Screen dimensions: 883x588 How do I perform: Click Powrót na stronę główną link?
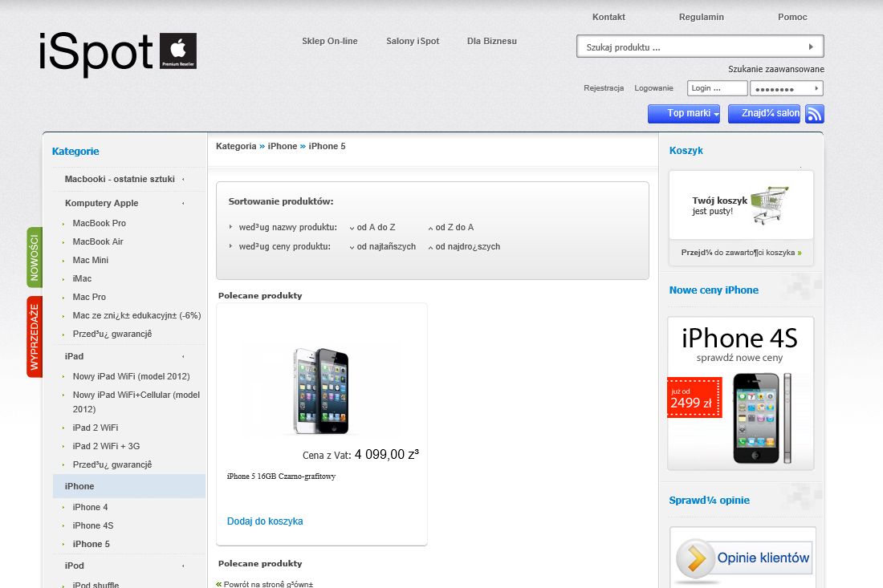tap(268, 584)
